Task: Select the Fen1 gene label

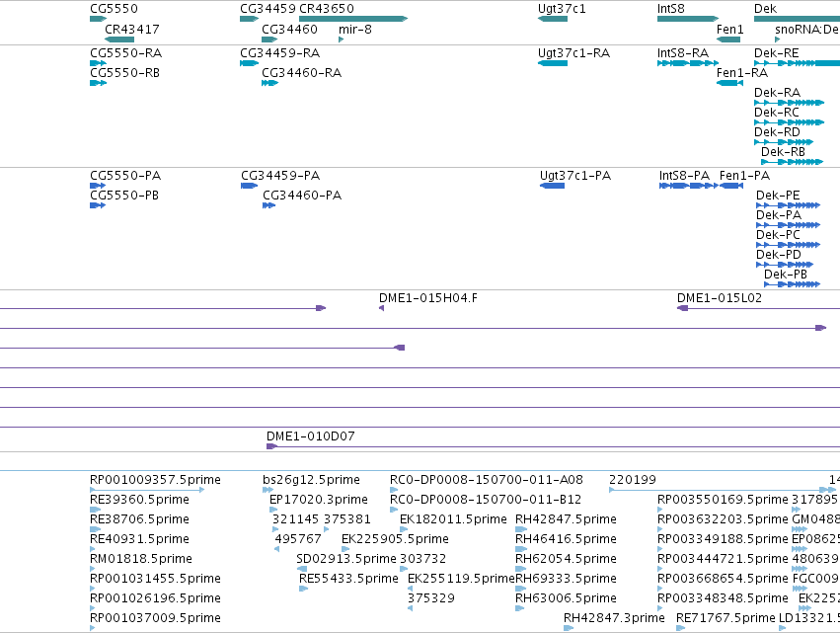Action: (729, 30)
